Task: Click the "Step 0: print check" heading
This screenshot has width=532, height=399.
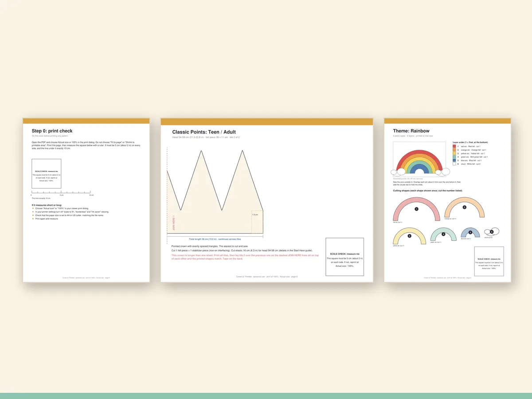Action: [52, 131]
